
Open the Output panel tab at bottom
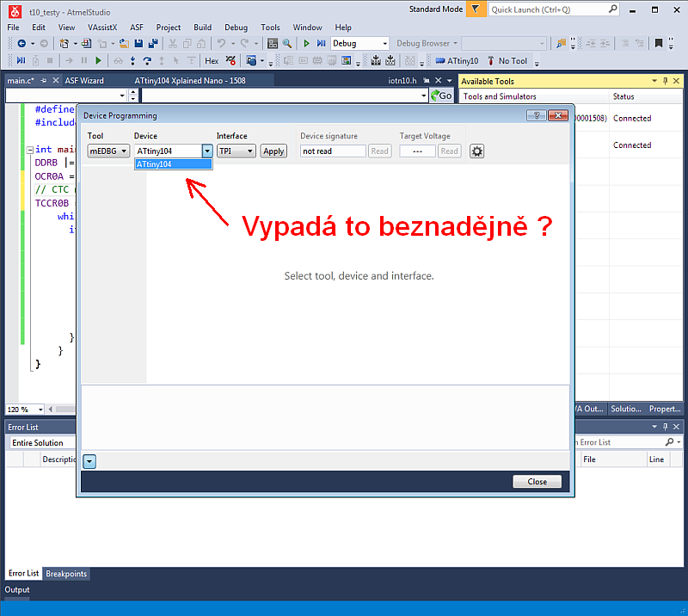17,589
